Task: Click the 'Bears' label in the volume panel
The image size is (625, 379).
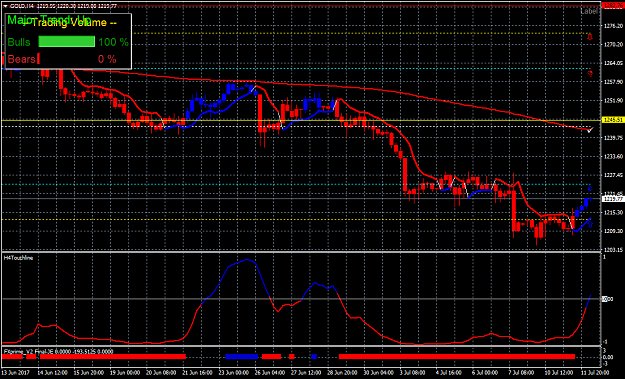Action: (22, 59)
